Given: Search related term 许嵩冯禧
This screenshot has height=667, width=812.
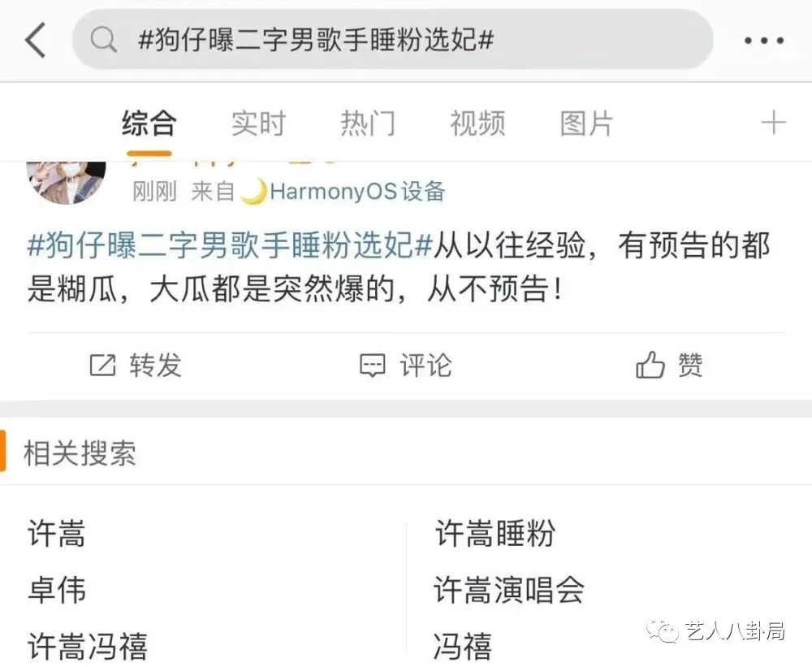Looking at the screenshot, I should tap(88, 646).
